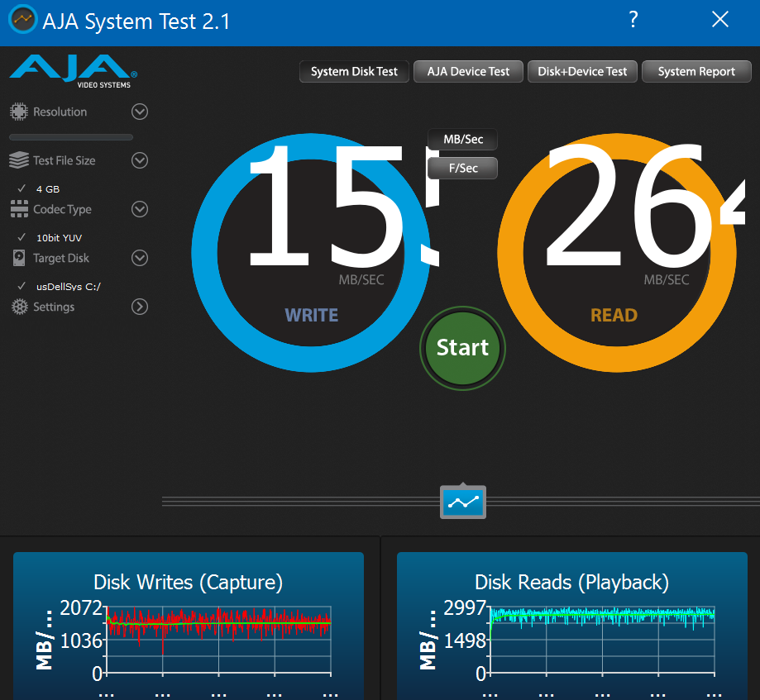This screenshot has width=760, height=700.
Task: Click the 2072 value on writes graph
Action: (81, 607)
